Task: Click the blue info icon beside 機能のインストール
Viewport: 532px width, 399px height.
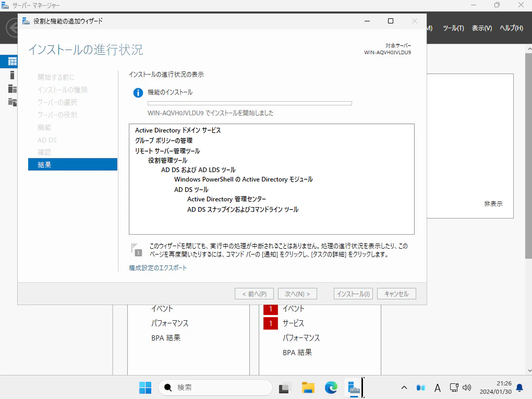Action: click(x=138, y=92)
